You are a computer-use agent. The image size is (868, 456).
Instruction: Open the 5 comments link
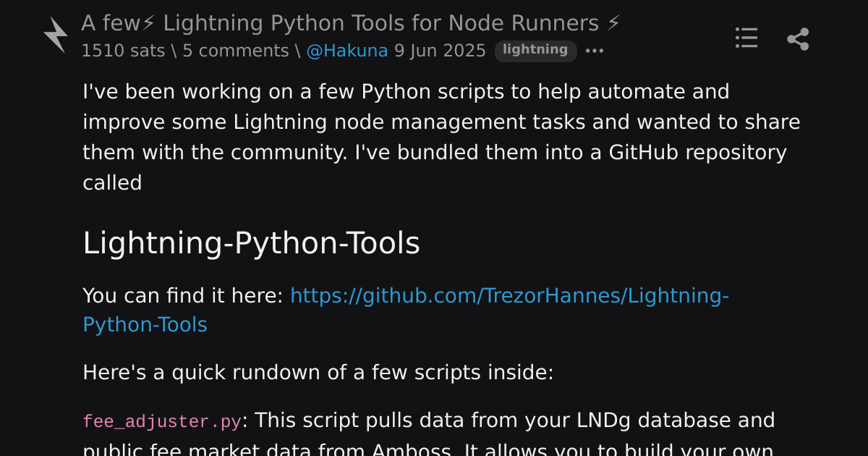pyautogui.click(x=235, y=51)
